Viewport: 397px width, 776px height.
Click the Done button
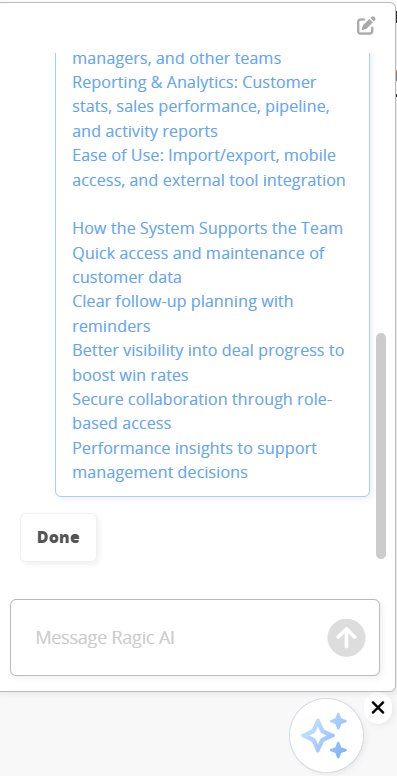coord(58,537)
